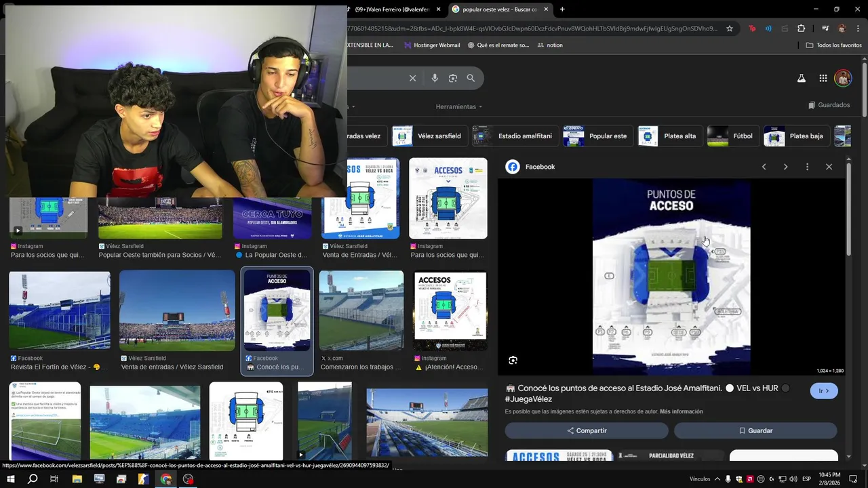Close the image preview panel
The width and height of the screenshot is (868, 488).
click(x=829, y=167)
